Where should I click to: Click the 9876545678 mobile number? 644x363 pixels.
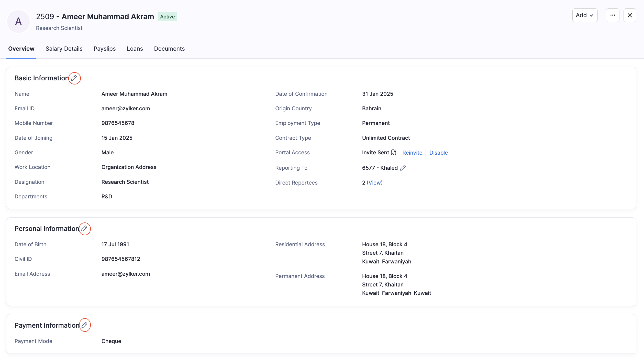(118, 123)
